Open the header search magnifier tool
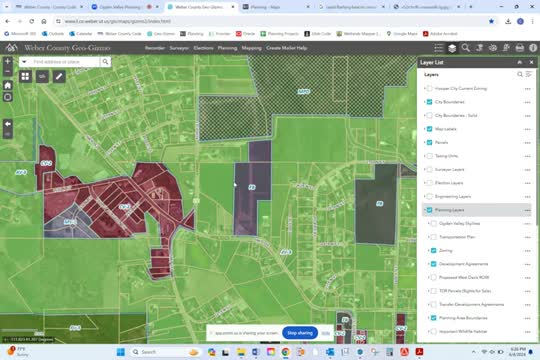 click(x=466, y=48)
